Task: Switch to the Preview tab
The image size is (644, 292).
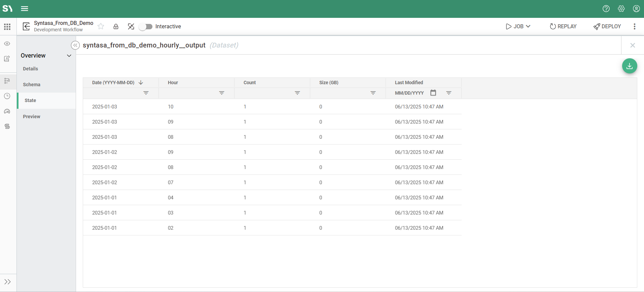Action: click(32, 117)
